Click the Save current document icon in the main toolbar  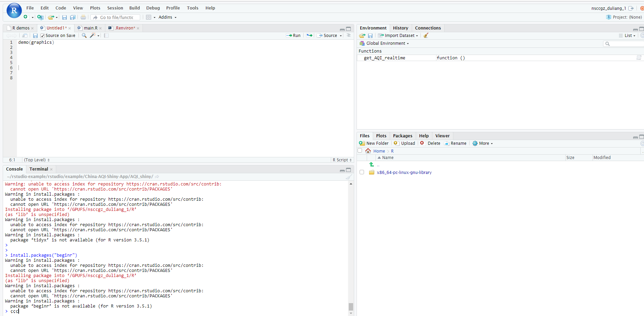point(64,17)
